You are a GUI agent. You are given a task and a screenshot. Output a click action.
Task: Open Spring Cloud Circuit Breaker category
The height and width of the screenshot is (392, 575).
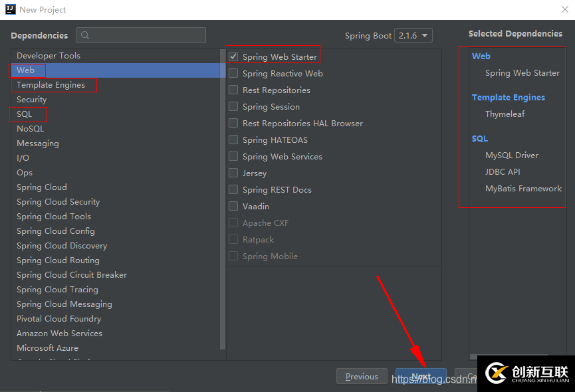116,275
